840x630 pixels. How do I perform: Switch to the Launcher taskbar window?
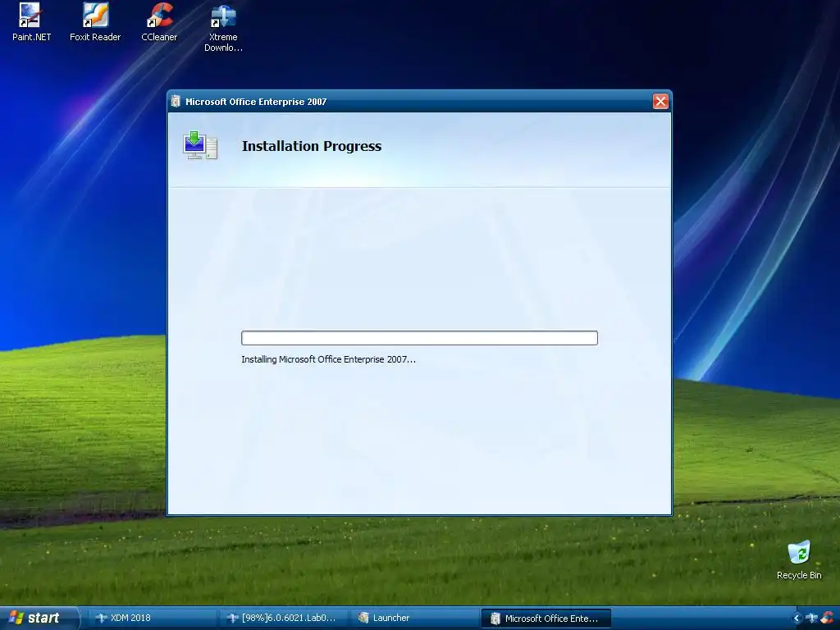tap(413, 618)
